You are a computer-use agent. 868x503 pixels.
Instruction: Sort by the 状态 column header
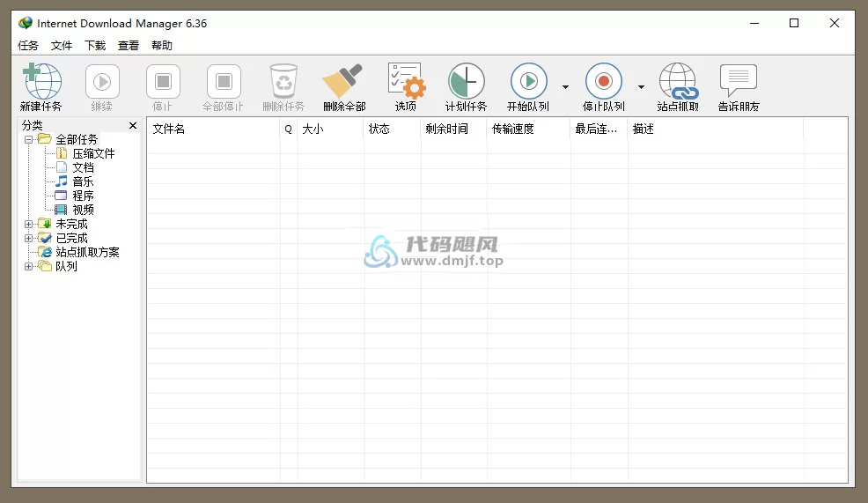click(x=392, y=129)
